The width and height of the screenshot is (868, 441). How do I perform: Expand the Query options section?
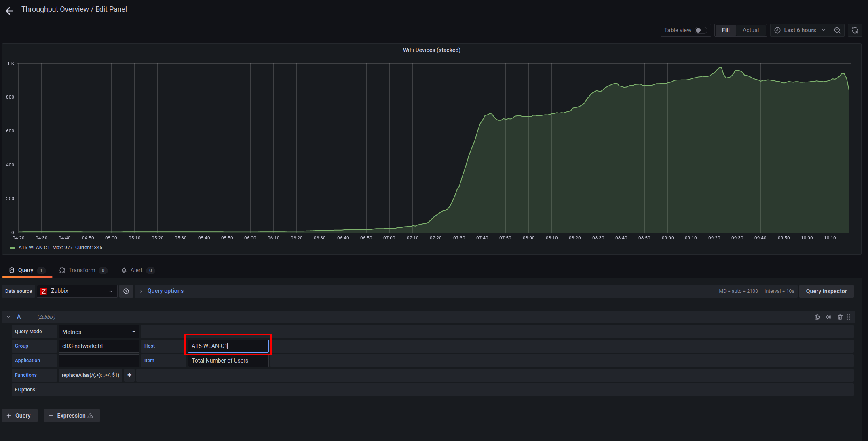coord(165,291)
